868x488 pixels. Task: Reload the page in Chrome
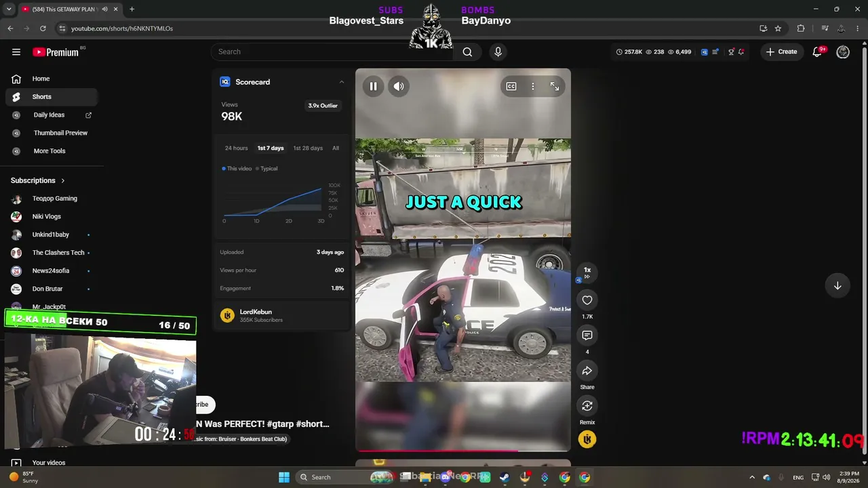[x=43, y=28]
